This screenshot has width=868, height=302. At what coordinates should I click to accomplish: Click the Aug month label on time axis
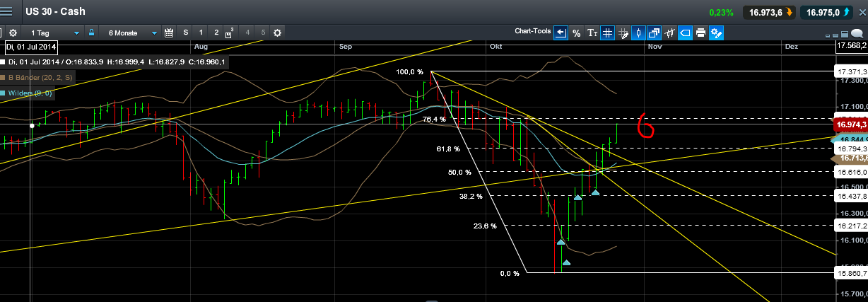(x=201, y=47)
